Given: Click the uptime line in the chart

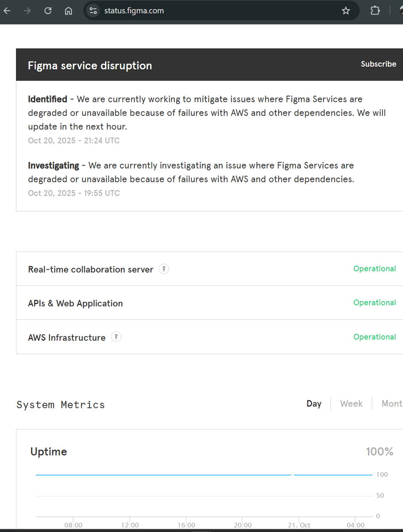Looking at the screenshot, I should pyautogui.click(x=204, y=475).
